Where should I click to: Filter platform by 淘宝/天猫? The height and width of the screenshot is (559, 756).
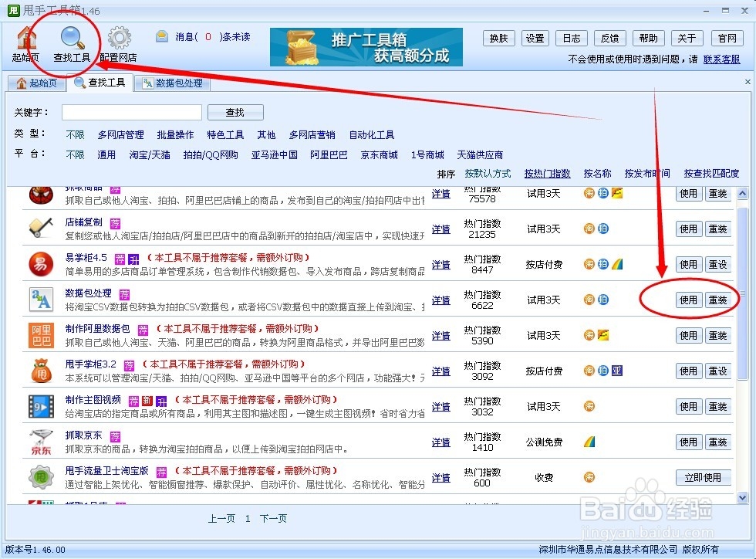click(149, 154)
